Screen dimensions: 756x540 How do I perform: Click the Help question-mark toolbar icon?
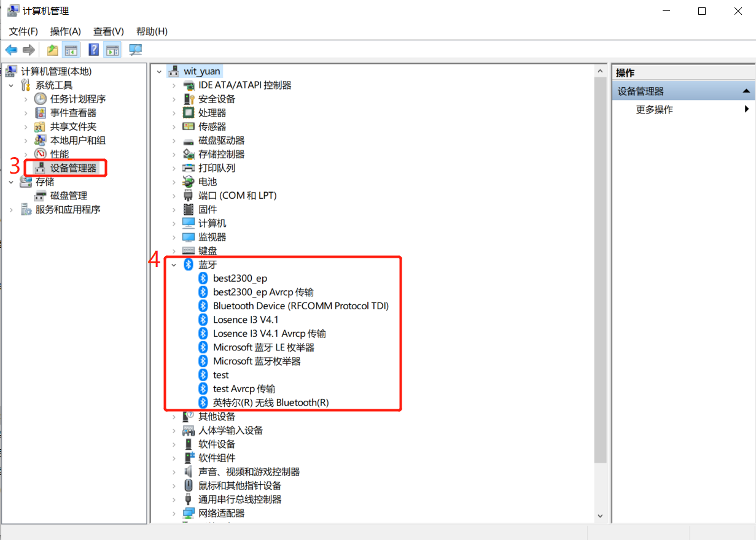click(93, 49)
